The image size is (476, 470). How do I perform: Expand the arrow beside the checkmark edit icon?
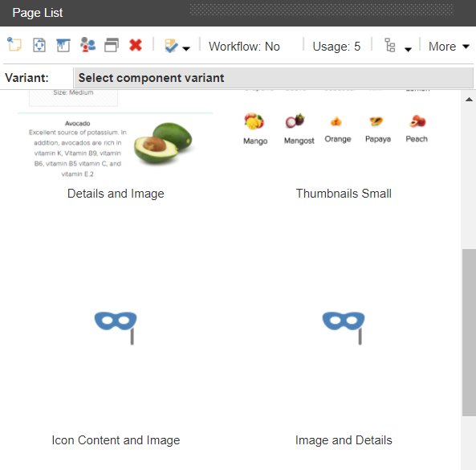coord(186,48)
